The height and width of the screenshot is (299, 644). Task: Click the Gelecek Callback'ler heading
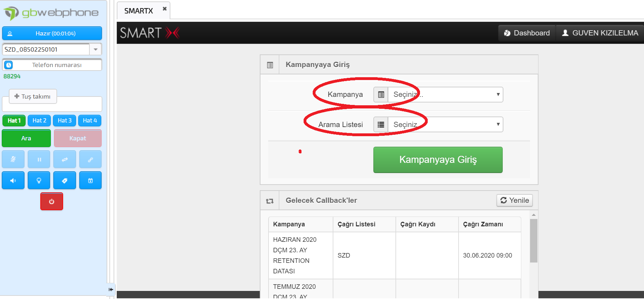coord(321,200)
